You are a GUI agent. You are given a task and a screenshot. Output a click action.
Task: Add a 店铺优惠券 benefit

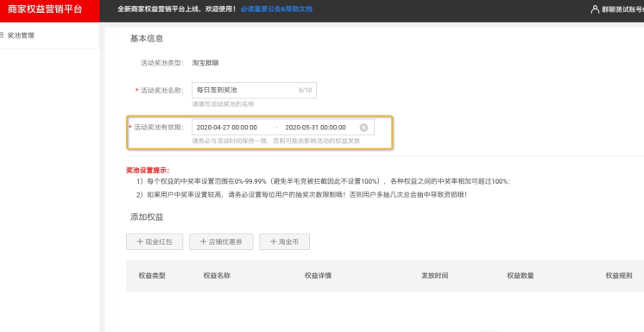click(221, 241)
